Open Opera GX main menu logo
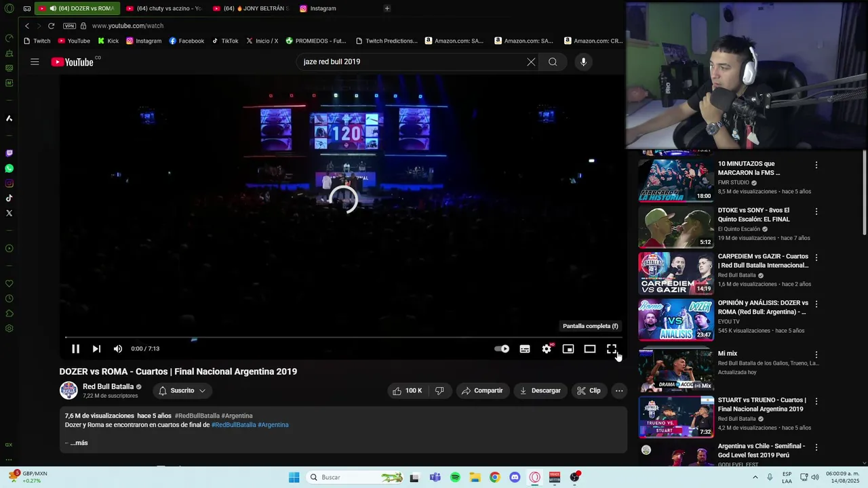 [x=9, y=9]
